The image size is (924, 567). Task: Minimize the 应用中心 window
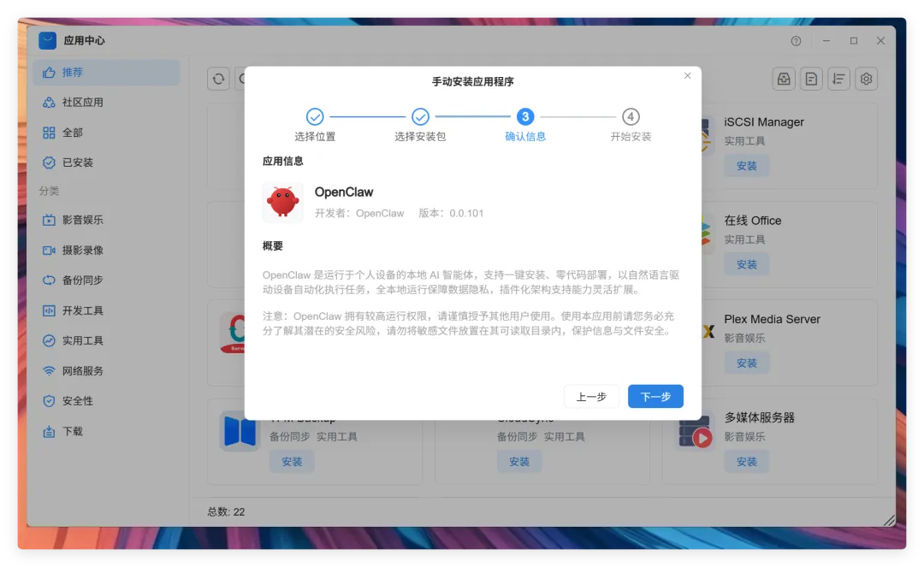pos(826,41)
